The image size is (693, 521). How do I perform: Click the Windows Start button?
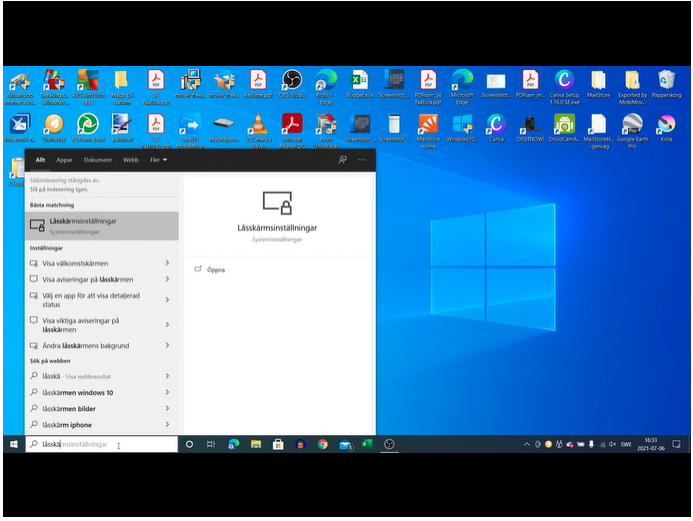tap(14, 444)
